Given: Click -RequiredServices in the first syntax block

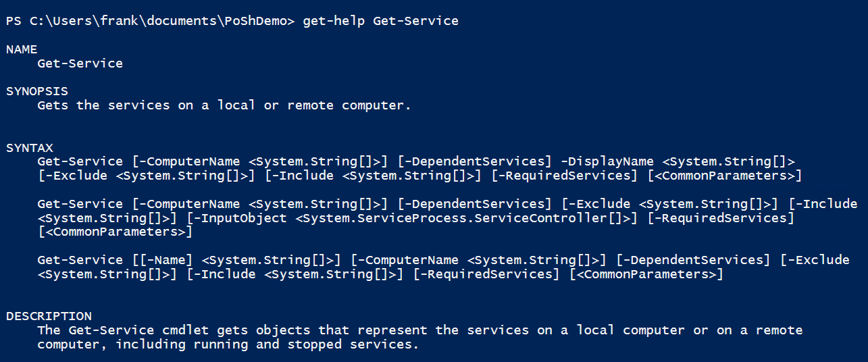Looking at the screenshot, I should point(565,176).
